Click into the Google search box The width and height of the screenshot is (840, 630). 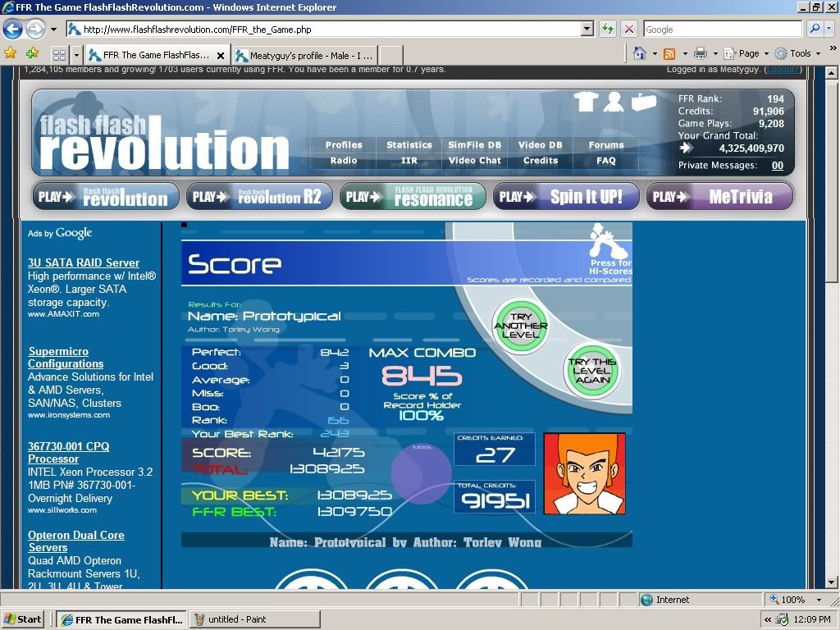(x=723, y=29)
